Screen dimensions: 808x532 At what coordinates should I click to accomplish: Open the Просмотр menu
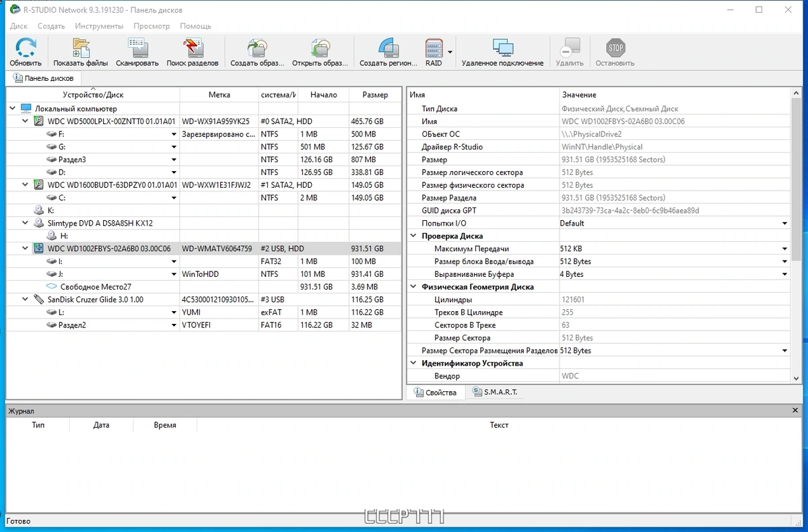(x=151, y=26)
